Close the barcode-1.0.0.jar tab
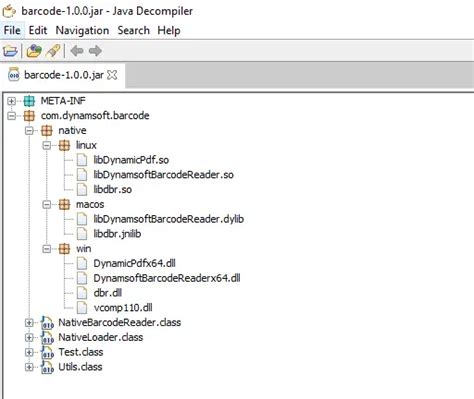 (112, 75)
